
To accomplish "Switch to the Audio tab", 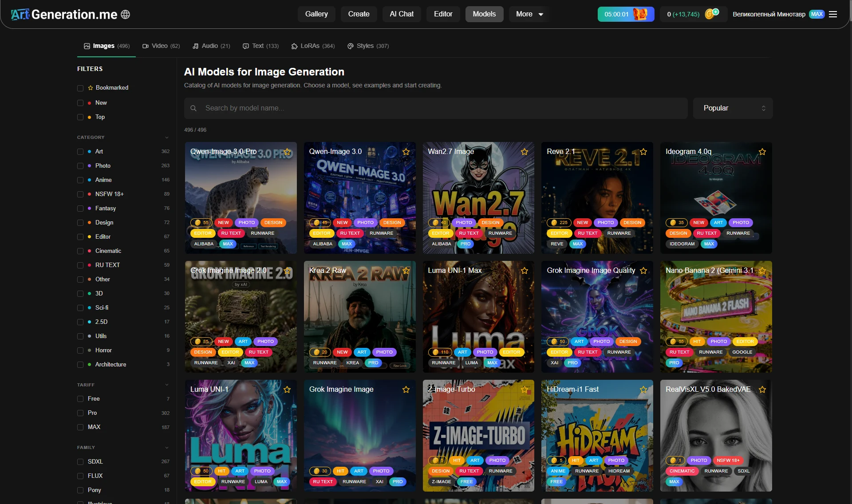I will pyautogui.click(x=211, y=46).
